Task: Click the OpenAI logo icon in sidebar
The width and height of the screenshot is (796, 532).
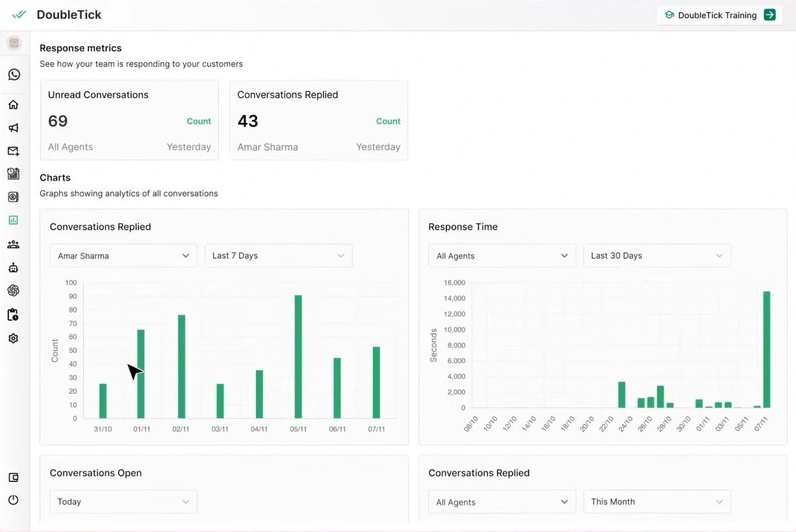Action: 14,290
